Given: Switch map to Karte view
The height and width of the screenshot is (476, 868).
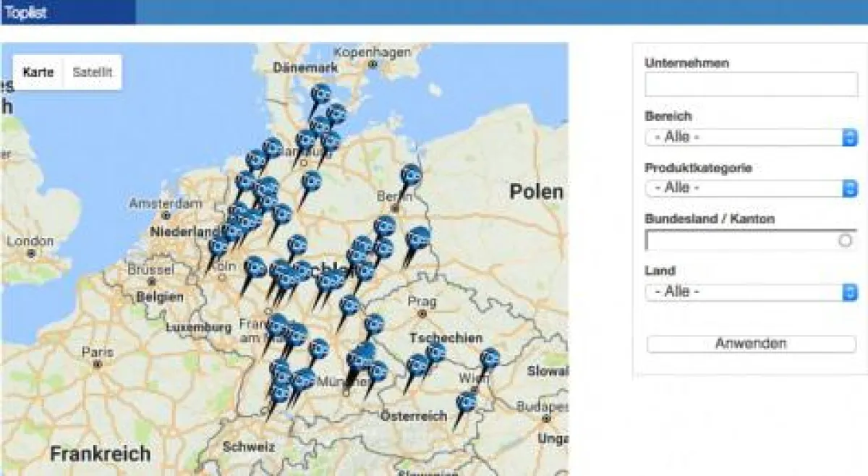Looking at the screenshot, I should point(38,72).
